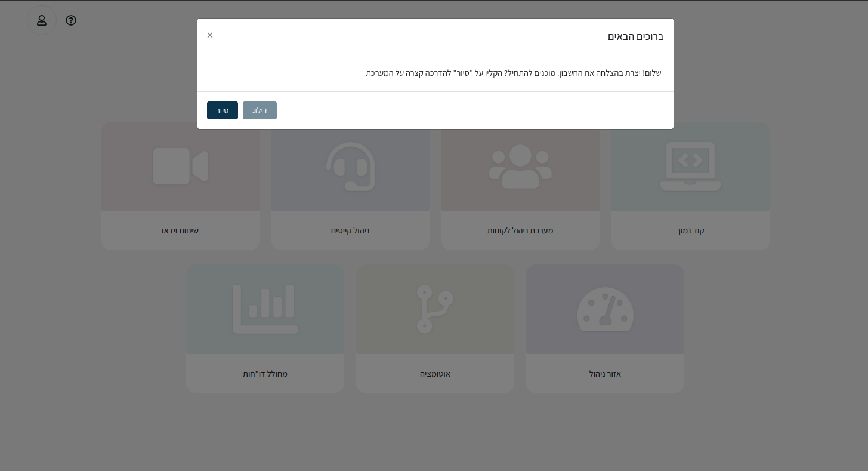Skip the tour using the דילוג button
The width and height of the screenshot is (868, 471).
[x=260, y=110]
